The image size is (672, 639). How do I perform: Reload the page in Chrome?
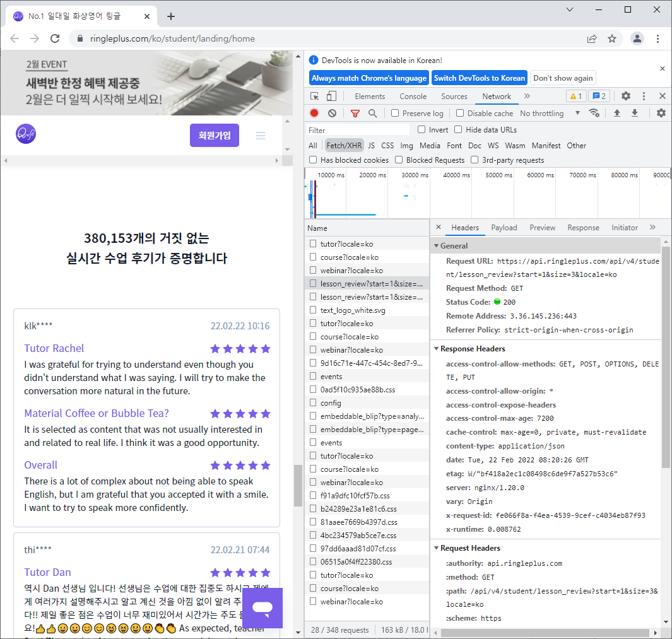55,38
